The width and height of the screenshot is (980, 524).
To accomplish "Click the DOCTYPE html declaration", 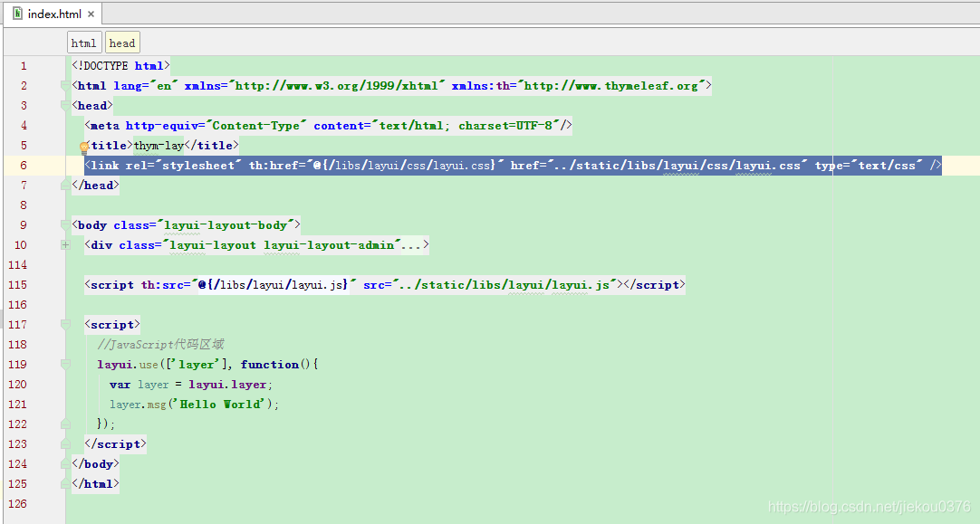I will coord(120,65).
